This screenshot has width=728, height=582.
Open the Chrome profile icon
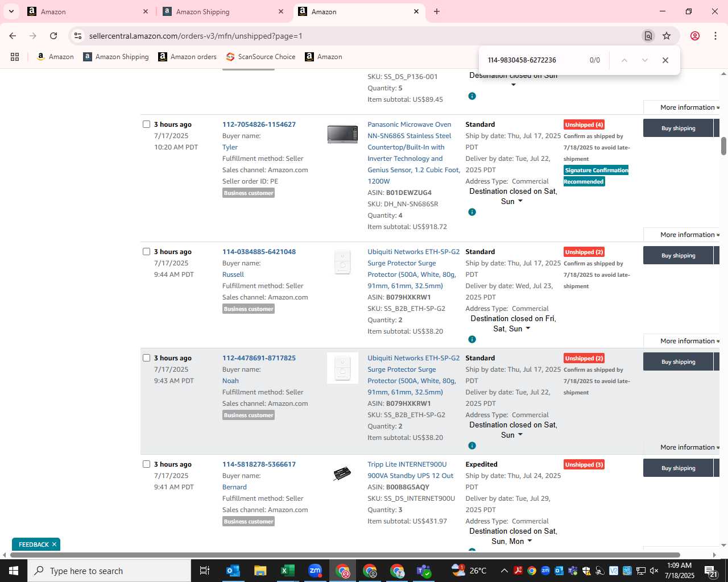click(694, 36)
